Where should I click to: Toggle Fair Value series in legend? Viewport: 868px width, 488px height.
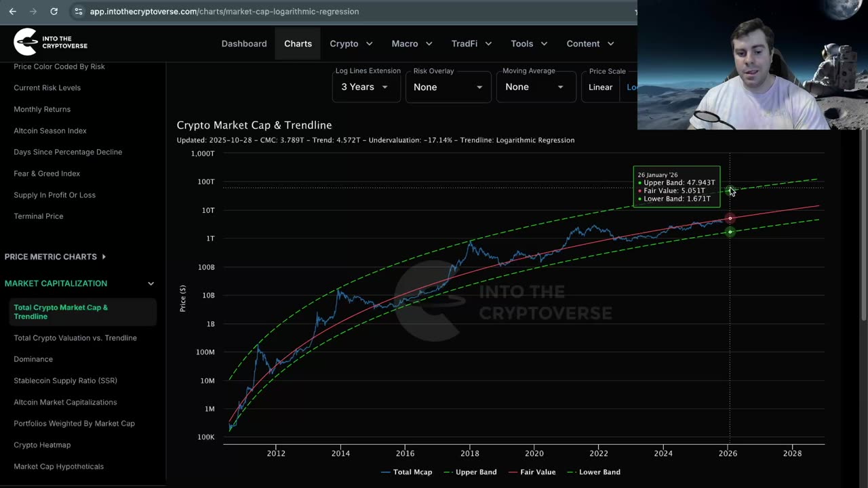click(532, 472)
